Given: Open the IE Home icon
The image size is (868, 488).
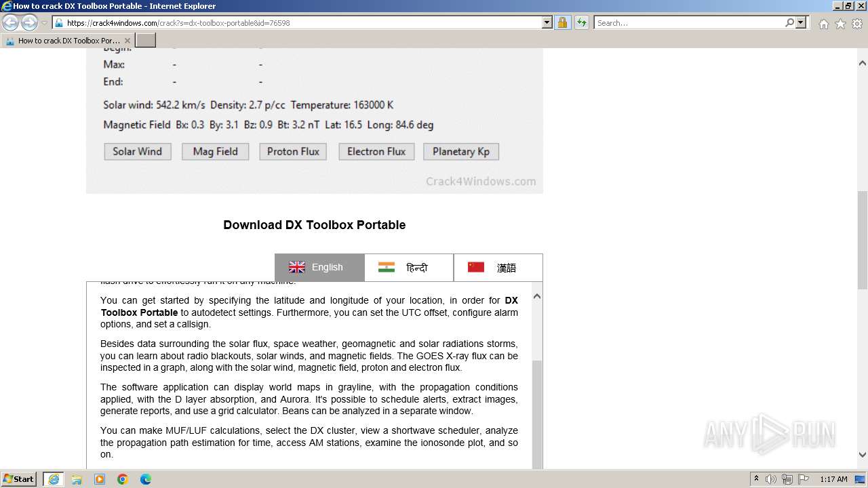Looking at the screenshot, I should tap(823, 24).
